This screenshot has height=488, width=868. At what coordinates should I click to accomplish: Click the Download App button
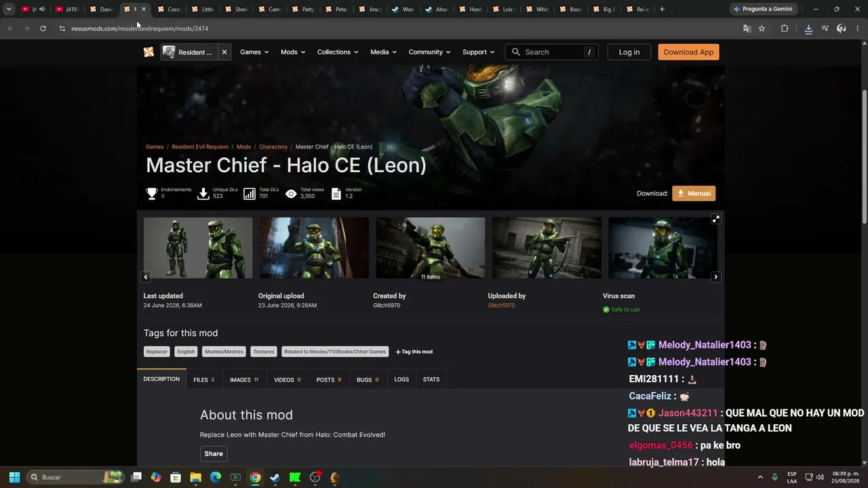(x=688, y=52)
